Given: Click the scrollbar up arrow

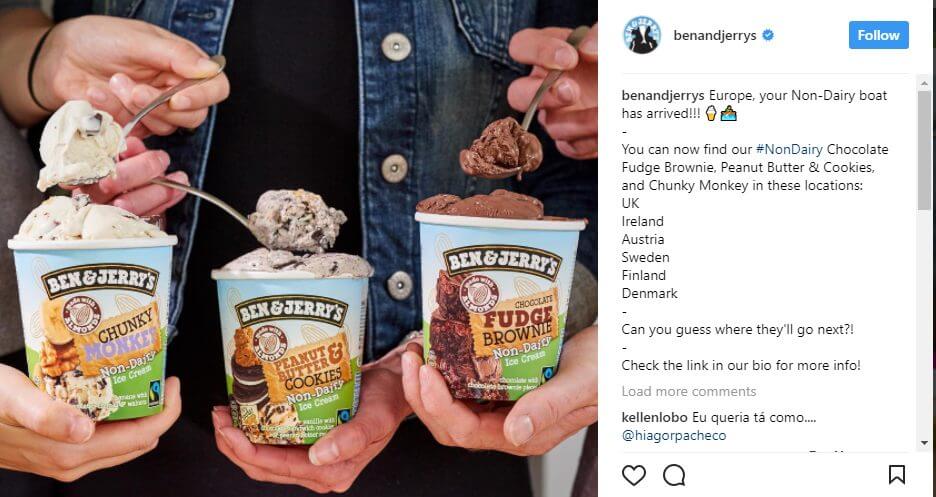Looking at the screenshot, I should (924, 81).
